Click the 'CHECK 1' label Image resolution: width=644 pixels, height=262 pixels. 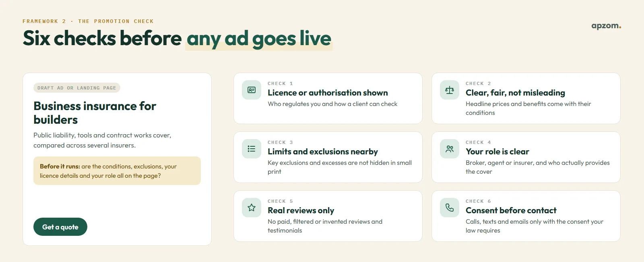click(280, 83)
